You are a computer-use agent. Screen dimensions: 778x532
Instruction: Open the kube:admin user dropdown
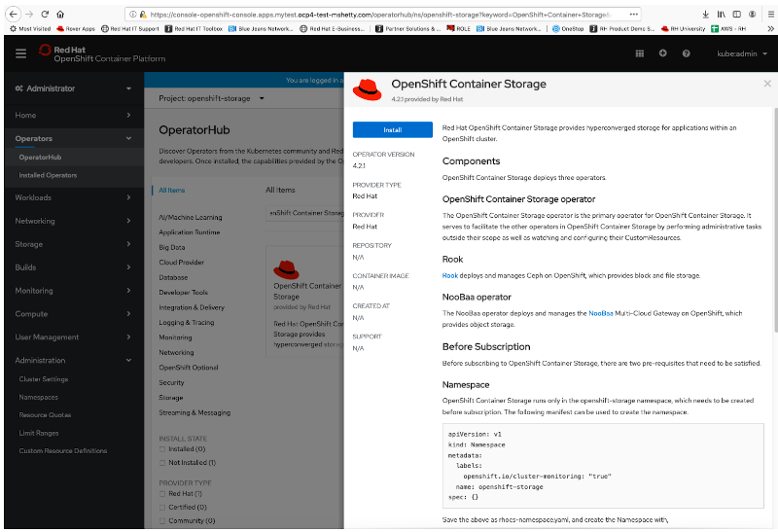(742, 53)
